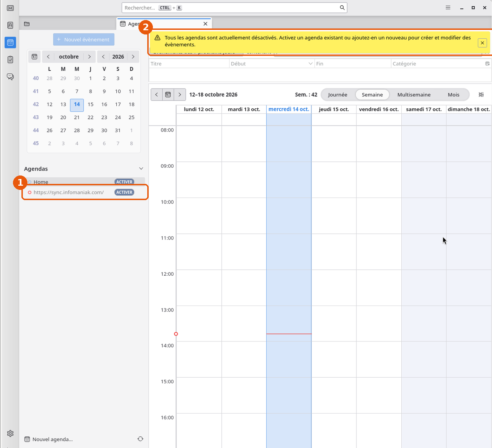The width and height of the screenshot is (492, 448).
Task: Click Nouvel évènement button
Action: tap(84, 39)
